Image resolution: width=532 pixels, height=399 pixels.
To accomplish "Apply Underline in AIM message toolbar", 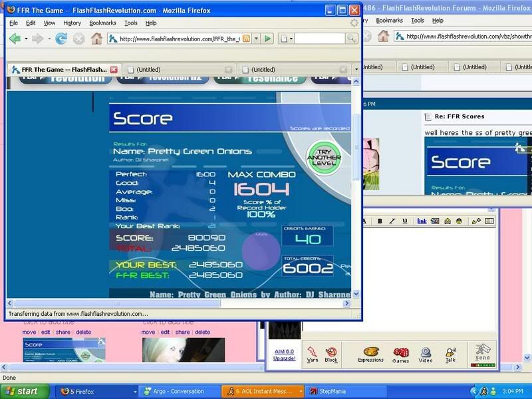I will click(405, 221).
